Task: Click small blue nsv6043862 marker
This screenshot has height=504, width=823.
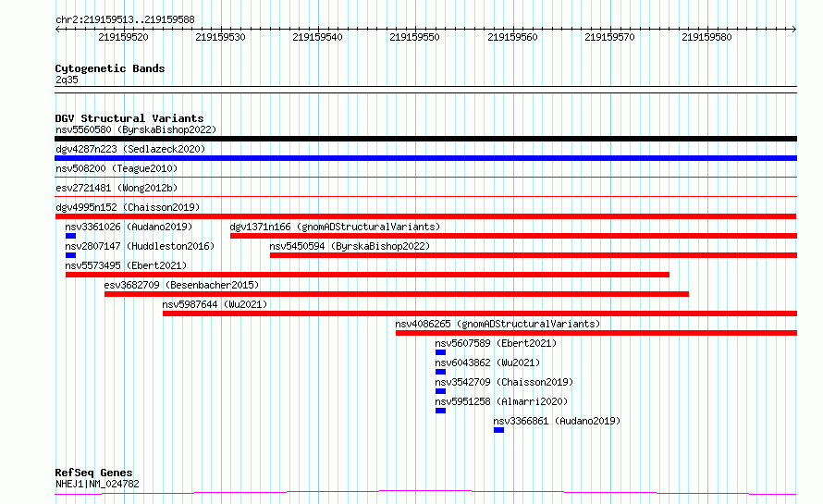Action: pos(440,372)
